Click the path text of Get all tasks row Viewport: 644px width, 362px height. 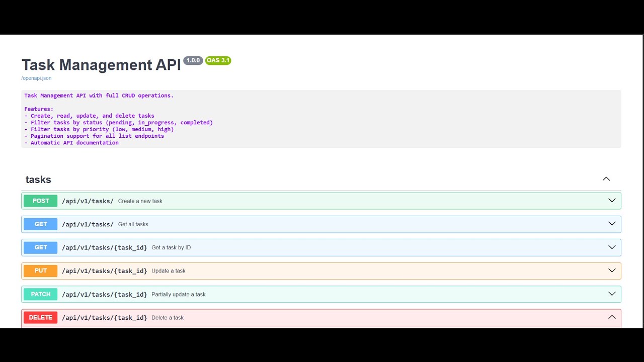pyautogui.click(x=88, y=224)
